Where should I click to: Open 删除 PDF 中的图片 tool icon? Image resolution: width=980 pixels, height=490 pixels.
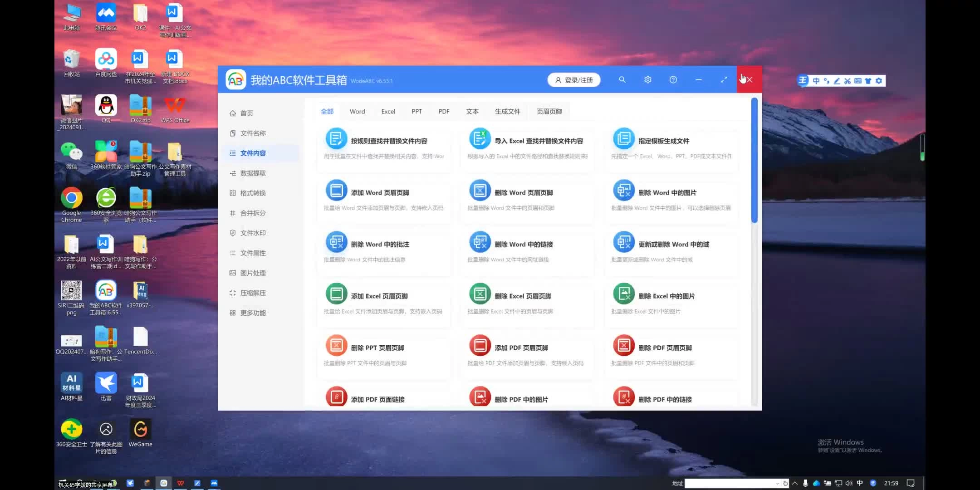(x=480, y=397)
